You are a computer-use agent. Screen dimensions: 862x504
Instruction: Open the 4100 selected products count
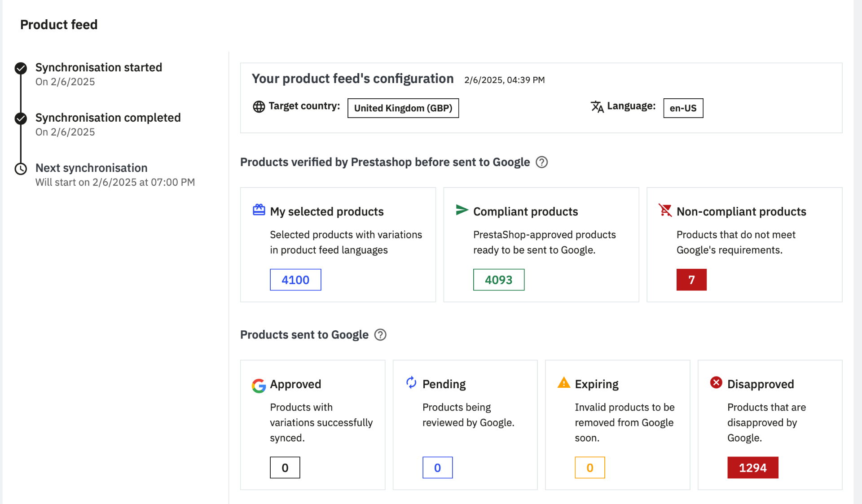295,280
